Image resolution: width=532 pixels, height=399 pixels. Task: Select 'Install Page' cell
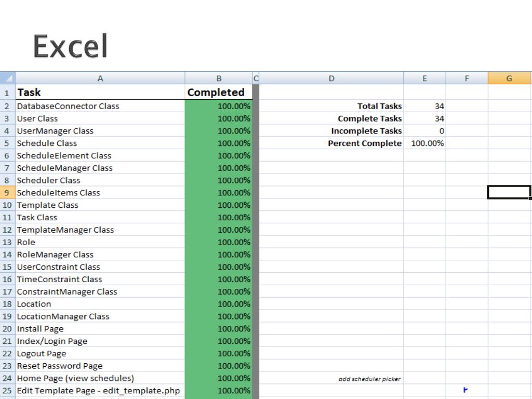click(100, 329)
